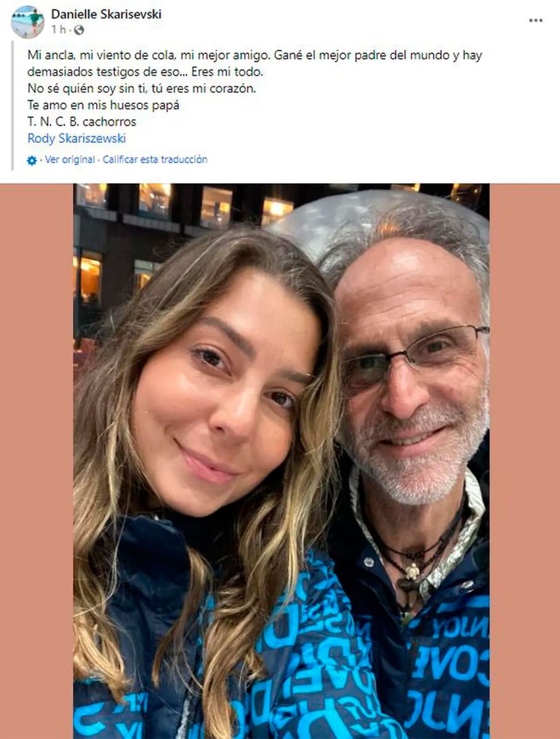Open tagged profile Rody Skariszewski
This screenshot has height=739, width=560.
76,139
